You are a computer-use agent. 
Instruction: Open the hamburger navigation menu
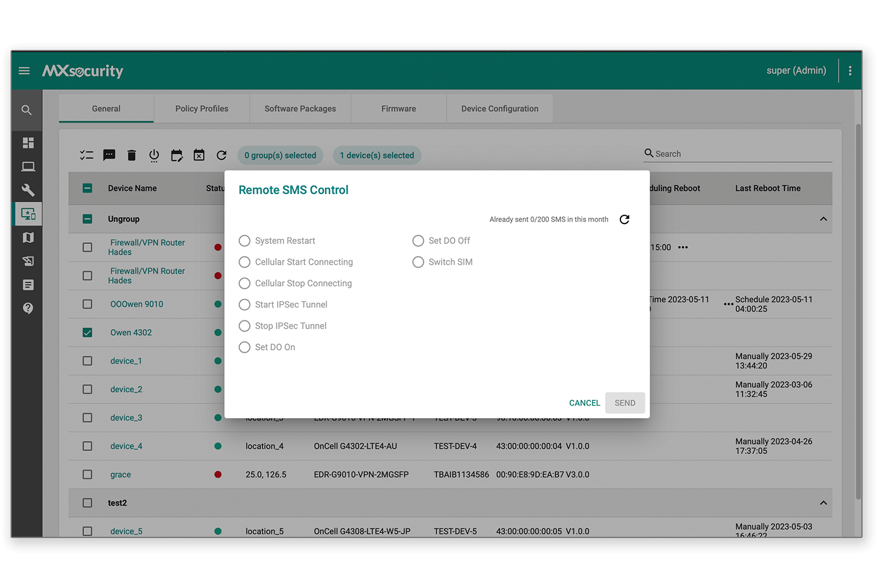click(24, 71)
